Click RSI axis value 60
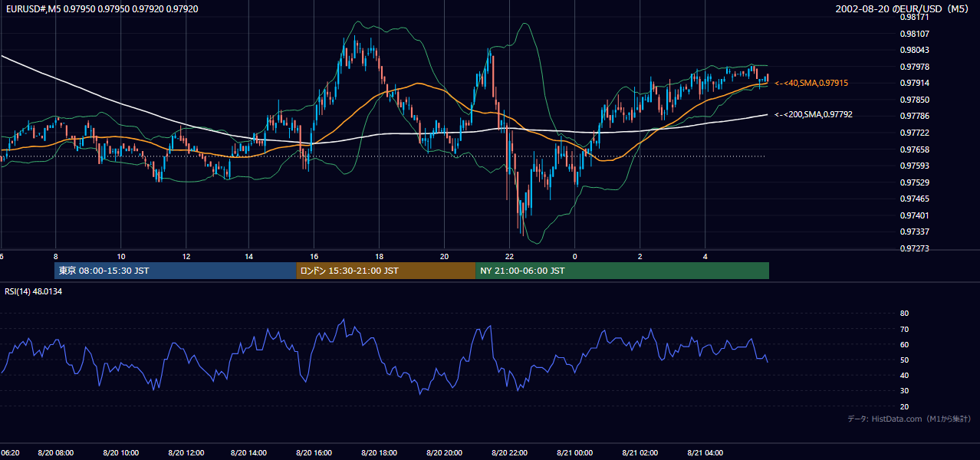 pos(904,344)
